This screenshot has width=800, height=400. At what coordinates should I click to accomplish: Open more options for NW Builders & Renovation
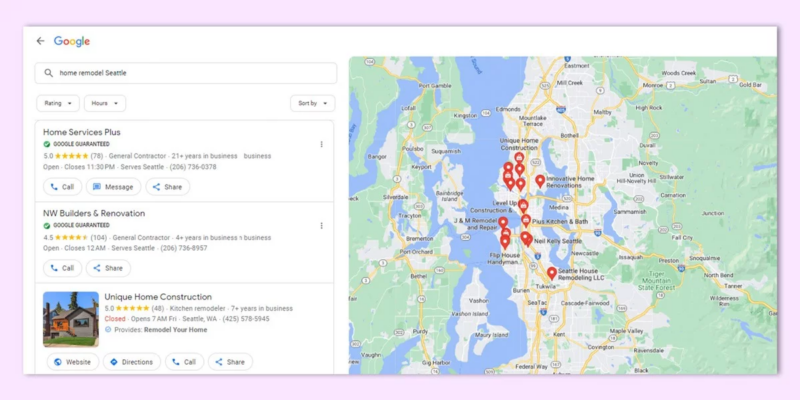(x=321, y=226)
